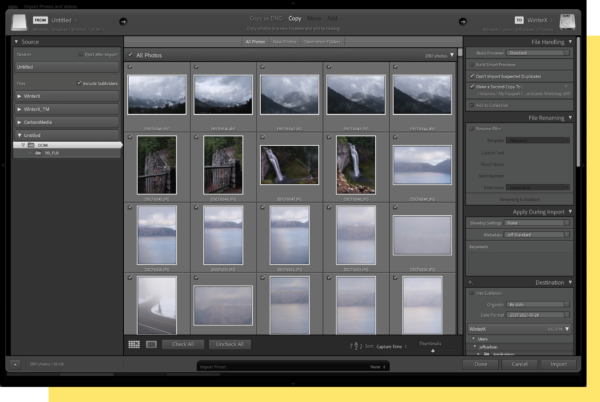Toggle Don't Import Suspected Duplicates
The width and height of the screenshot is (600, 402).
click(x=472, y=76)
